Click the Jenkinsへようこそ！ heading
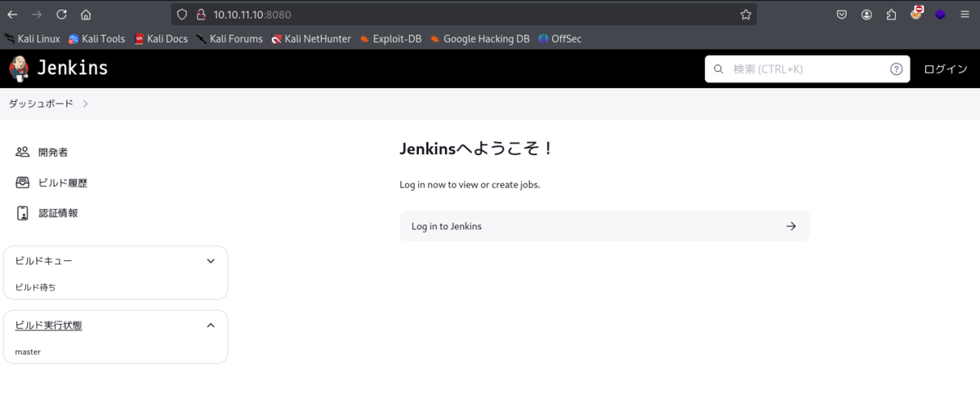 pos(477,149)
